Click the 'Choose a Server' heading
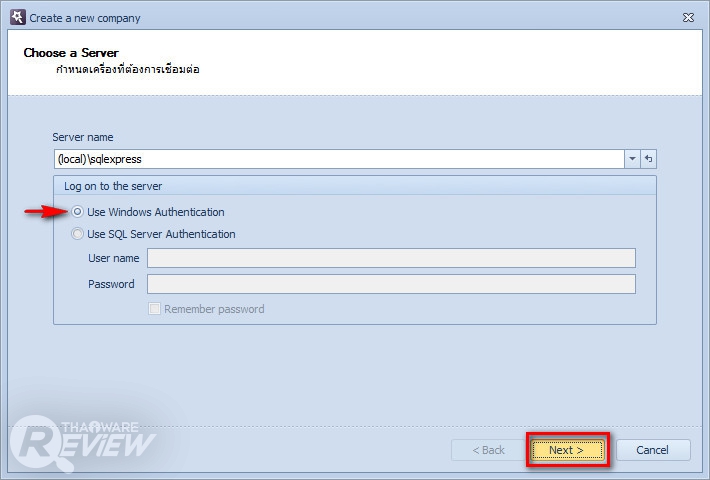 tap(71, 53)
